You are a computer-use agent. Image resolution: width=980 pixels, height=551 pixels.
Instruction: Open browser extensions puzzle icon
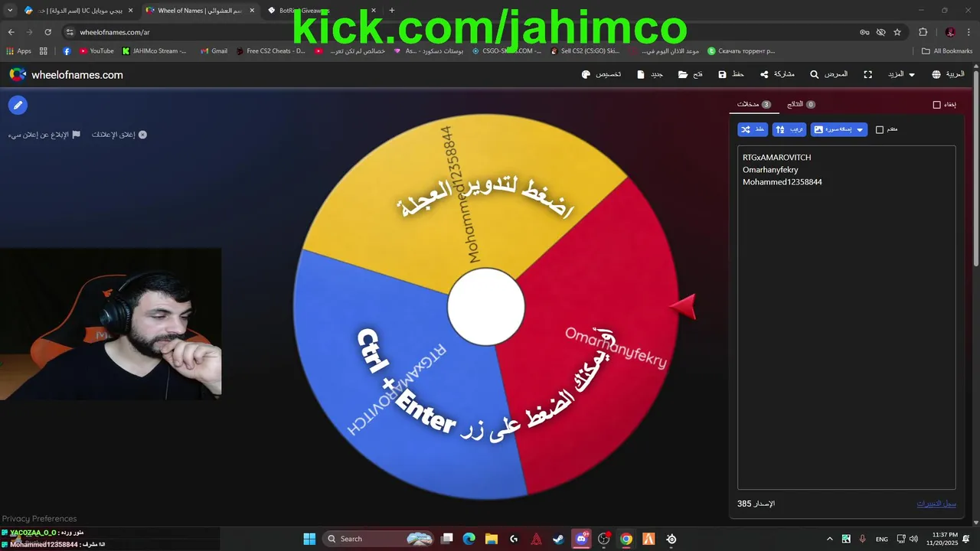(923, 32)
